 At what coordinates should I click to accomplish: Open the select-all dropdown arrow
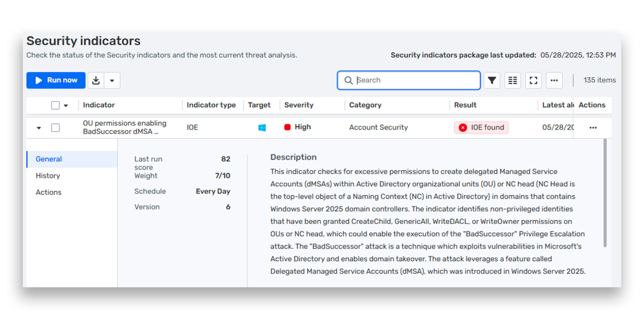66,105
